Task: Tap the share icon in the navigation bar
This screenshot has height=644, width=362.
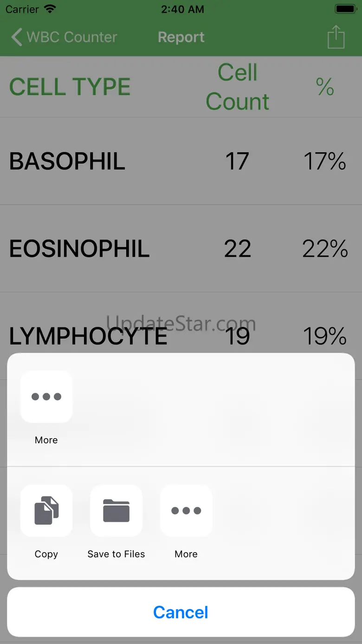Action: coord(336,37)
